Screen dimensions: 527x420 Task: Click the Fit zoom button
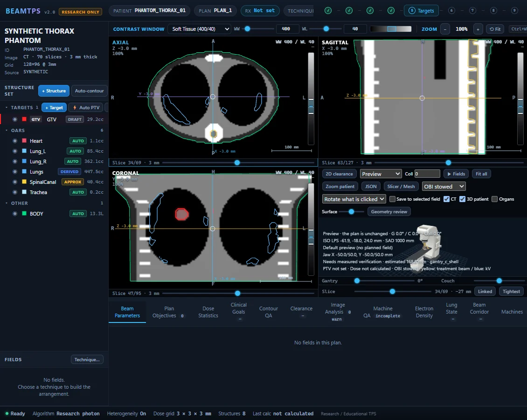pyautogui.click(x=495, y=29)
